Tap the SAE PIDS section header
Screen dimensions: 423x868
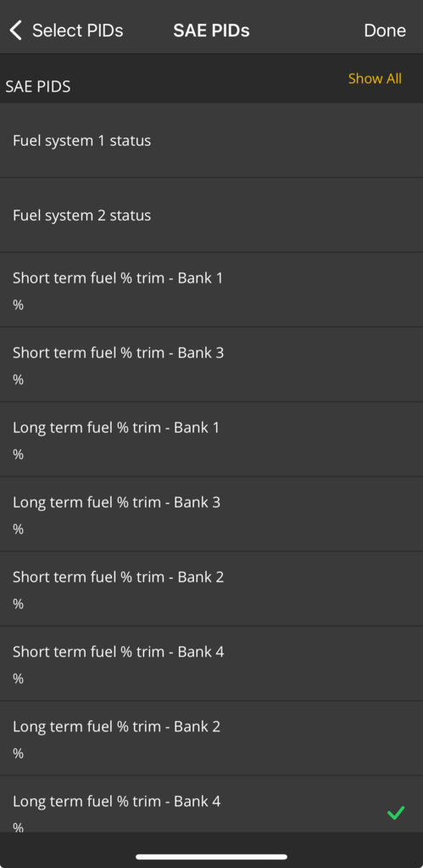pos(38,87)
